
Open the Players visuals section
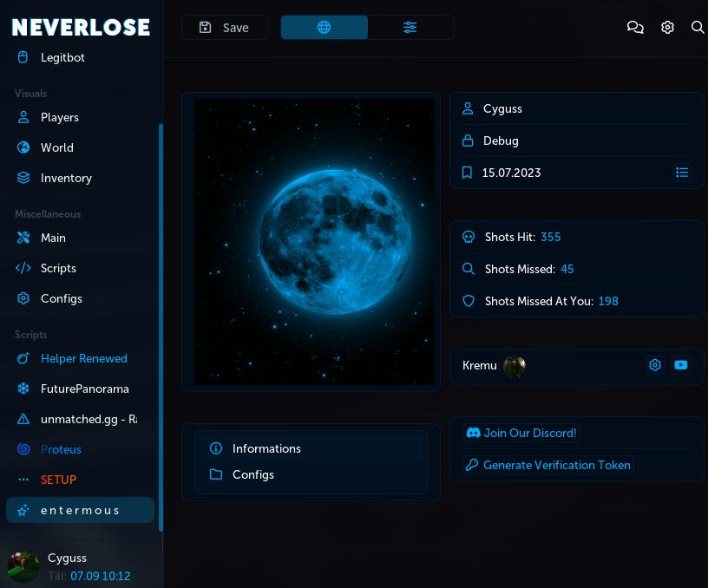pos(59,117)
